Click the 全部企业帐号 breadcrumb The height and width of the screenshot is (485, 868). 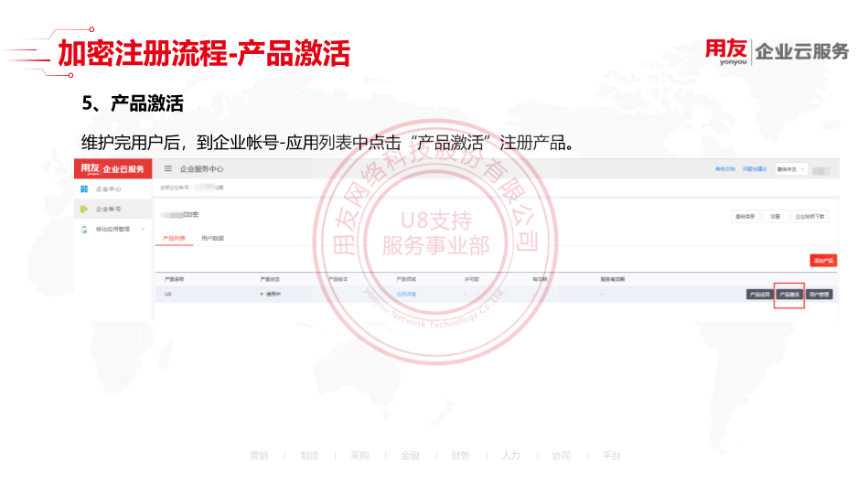(x=175, y=188)
